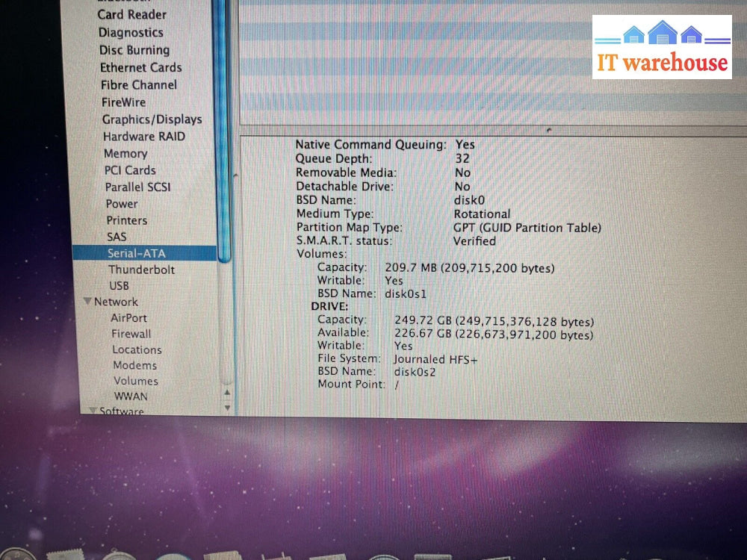Click the DRIVE volume heading
This screenshot has width=747, height=560.
(x=329, y=307)
